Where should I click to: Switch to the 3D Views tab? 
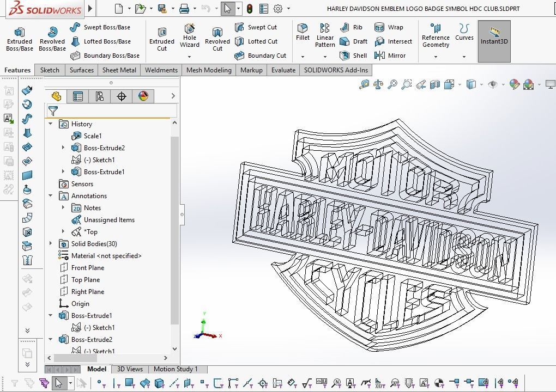pos(130,369)
